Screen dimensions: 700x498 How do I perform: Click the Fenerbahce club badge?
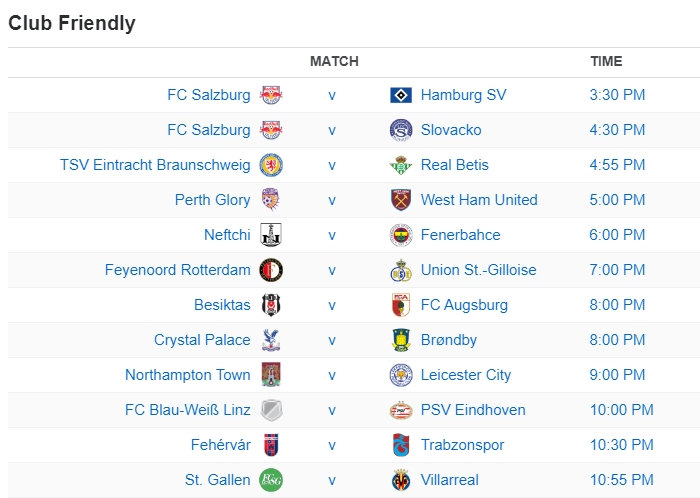(401, 235)
